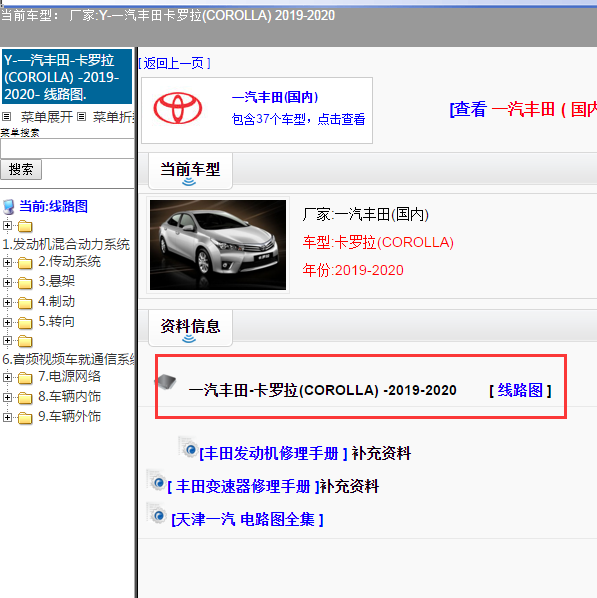Focus the 菜单搜索 input field
Image resolution: width=597 pixels, height=598 pixels.
click(67, 149)
